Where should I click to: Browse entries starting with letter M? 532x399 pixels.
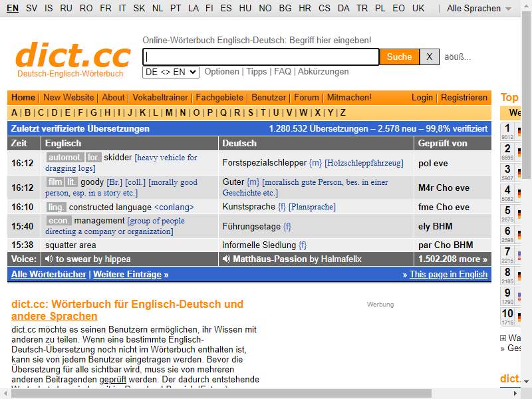[x=169, y=112]
